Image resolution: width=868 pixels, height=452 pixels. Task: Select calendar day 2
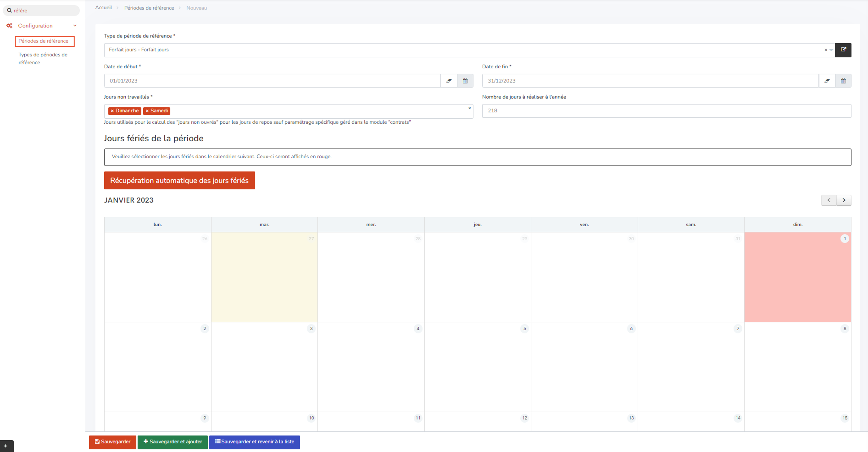click(158, 367)
